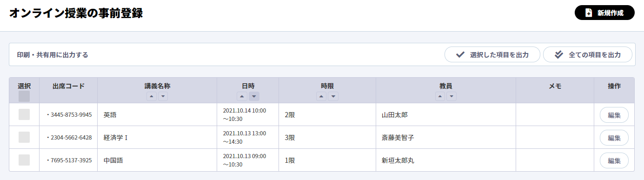Check the 経済学Ⅰ row checkbox

[24, 137]
